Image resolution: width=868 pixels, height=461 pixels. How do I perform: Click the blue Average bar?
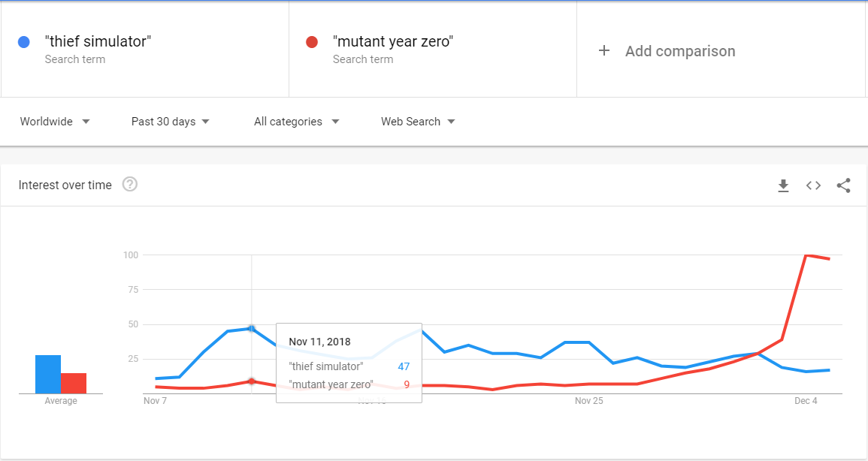pyautogui.click(x=48, y=374)
